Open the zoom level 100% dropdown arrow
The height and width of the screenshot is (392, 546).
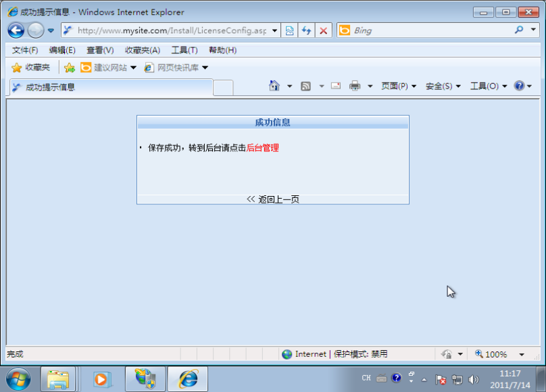tap(522, 354)
